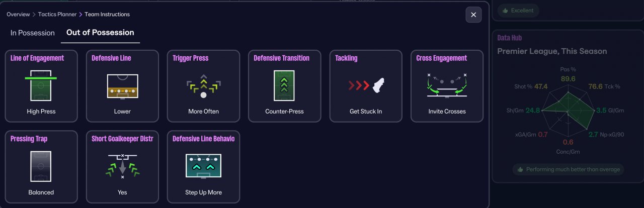Open the Data Hub panel header
This screenshot has height=208, width=644.
pos(510,38)
